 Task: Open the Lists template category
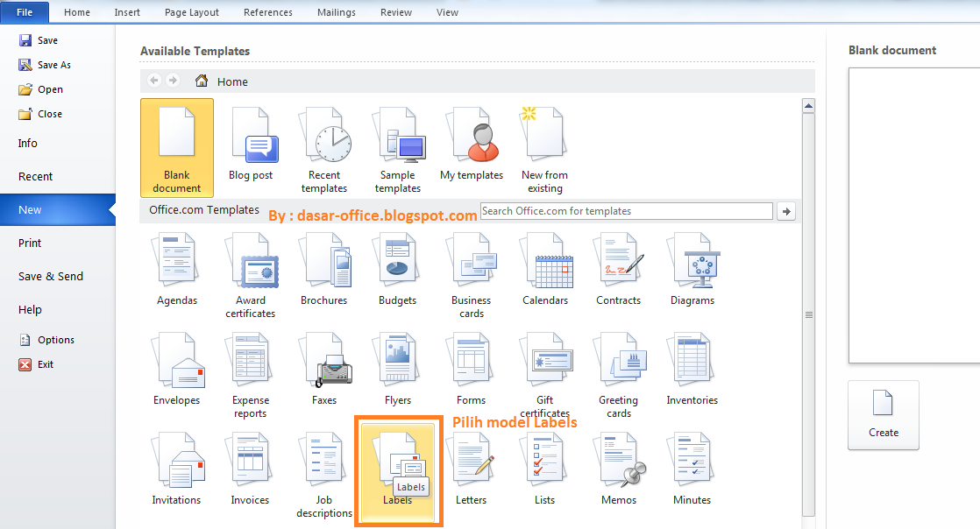(545, 469)
